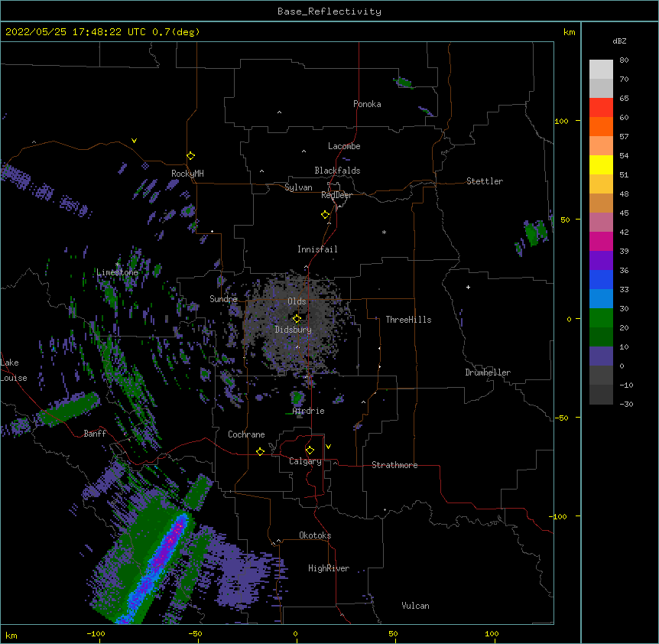Click the Airdrie city label
The width and height of the screenshot is (659, 644).
click(309, 411)
